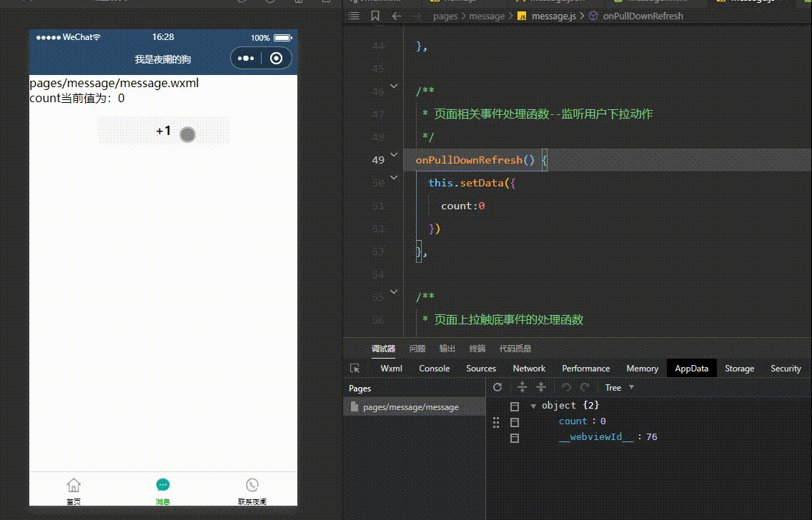Open the Wxml debugger tab
The width and height of the screenshot is (812, 520).
point(392,369)
